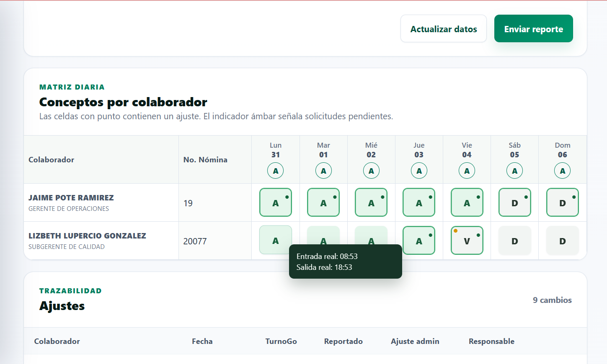
Task: Open Lizbeth Lupercio's Jue 03 A cell
Action: tap(419, 240)
